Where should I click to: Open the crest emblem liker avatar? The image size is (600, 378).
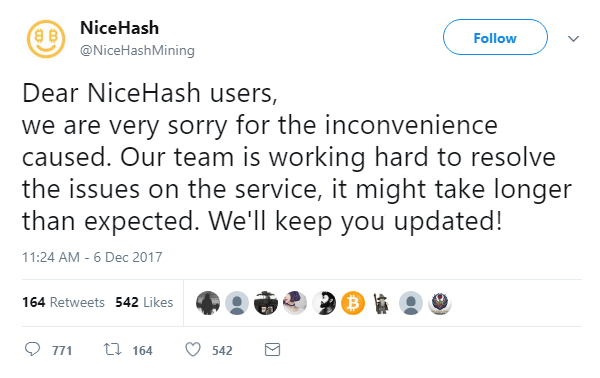[440, 303]
